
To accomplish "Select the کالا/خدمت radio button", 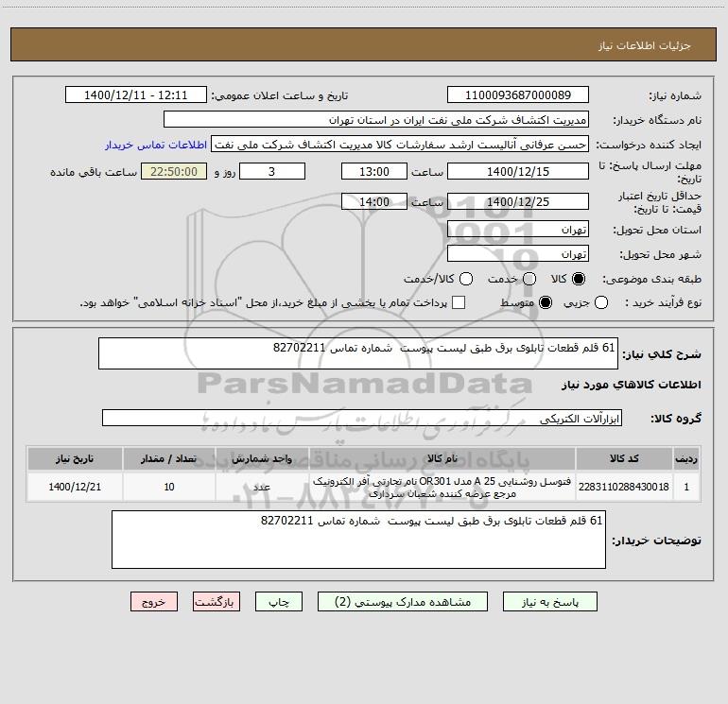I will 466,279.
